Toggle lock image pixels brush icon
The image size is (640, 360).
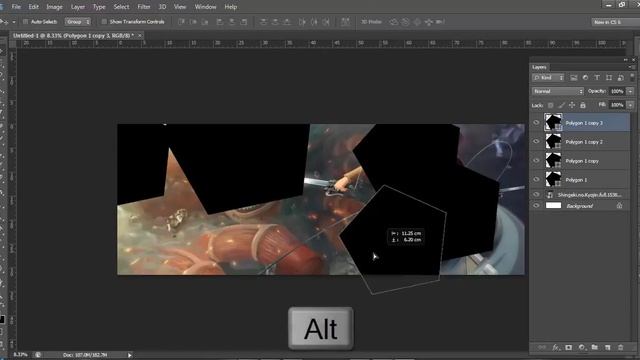pyautogui.click(x=561, y=105)
